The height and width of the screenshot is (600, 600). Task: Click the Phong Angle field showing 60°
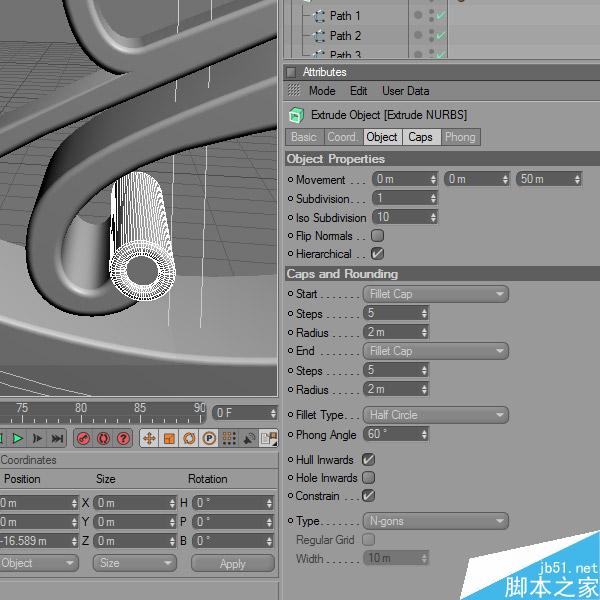point(396,434)
